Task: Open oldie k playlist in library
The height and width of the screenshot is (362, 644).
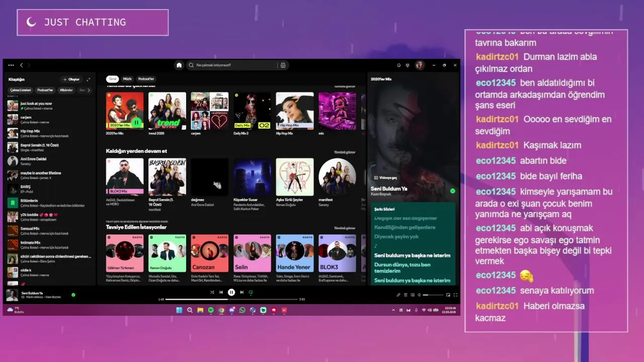Action: point(49,273)
